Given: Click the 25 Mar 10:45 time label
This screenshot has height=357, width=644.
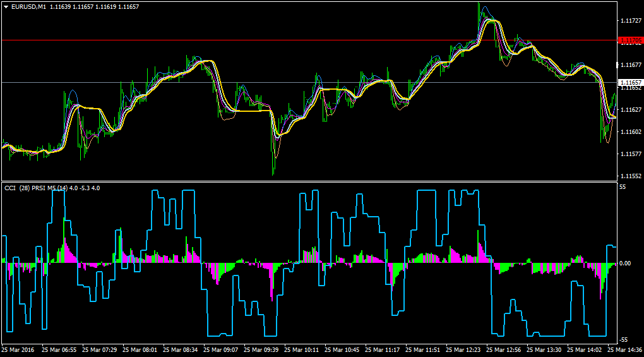Looking at the screenshot, I should pyautogui.click(x=342, y=350).
